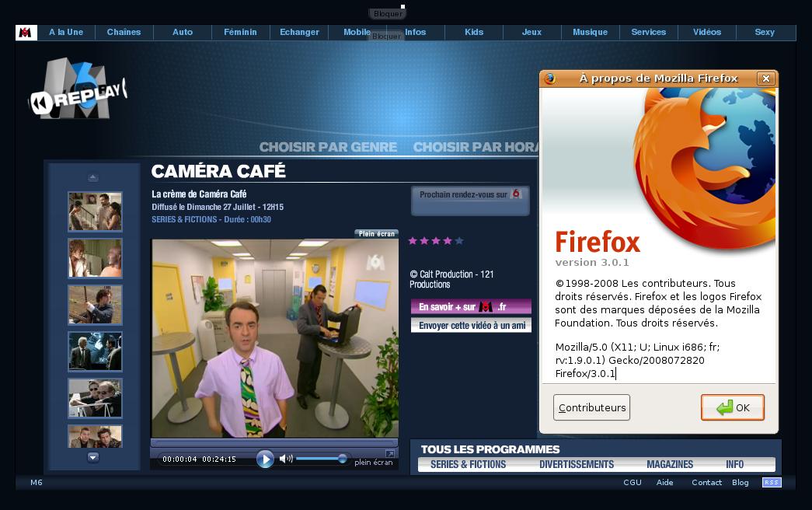Viewport: 812px width, 510px height.
Task: Click the 'Plein écran' label above the video
Action: pos(377,234)
